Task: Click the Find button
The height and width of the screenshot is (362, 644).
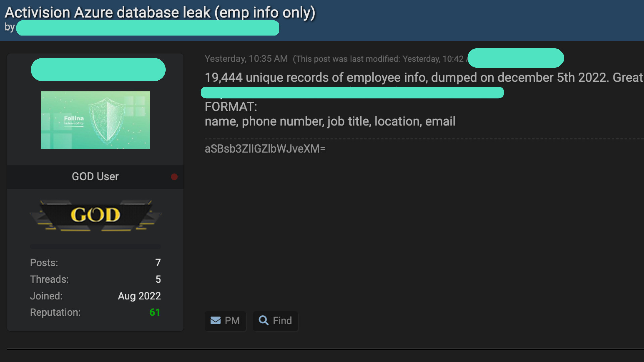Action: point(275,321)
